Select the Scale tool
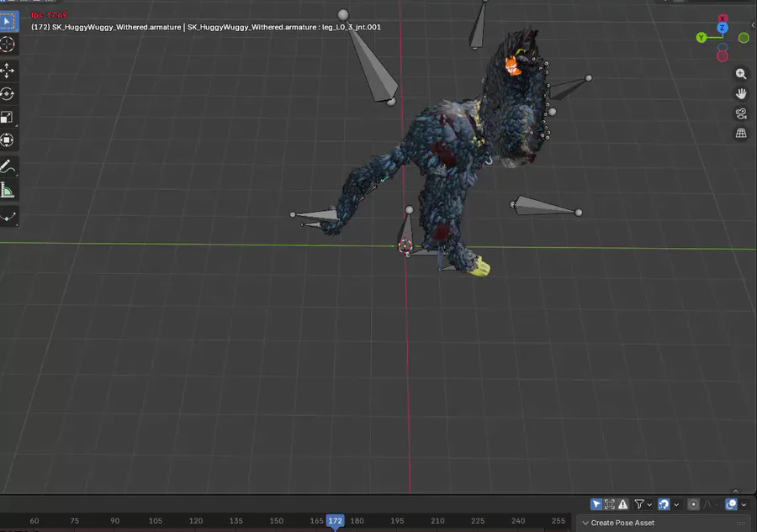 tap(8, 118)
